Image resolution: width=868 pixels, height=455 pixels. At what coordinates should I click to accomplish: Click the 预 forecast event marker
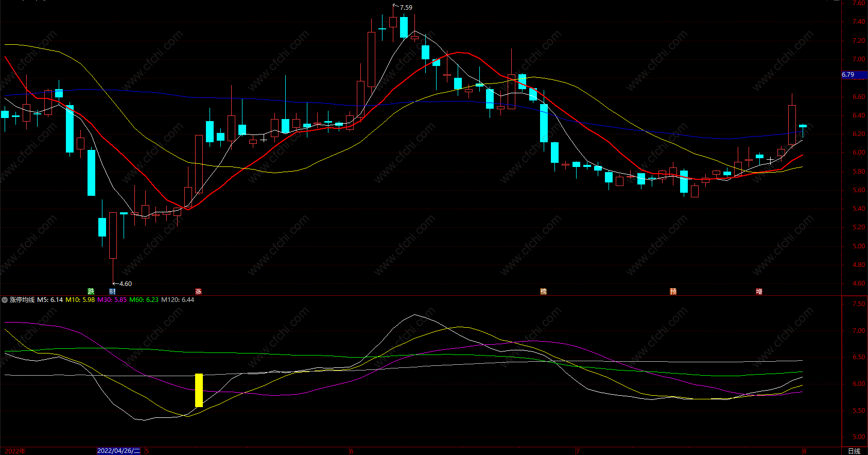point(673,292)
